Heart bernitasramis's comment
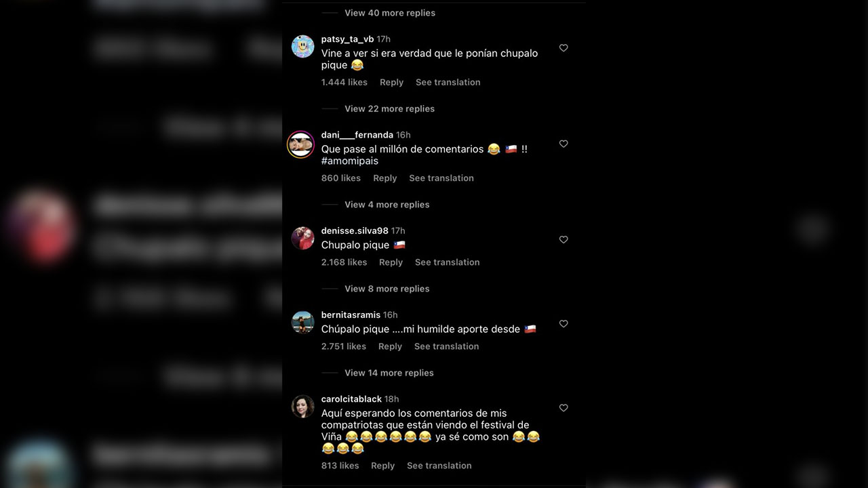The width and height of the screenshot is (868, 488). coord(564,324)
